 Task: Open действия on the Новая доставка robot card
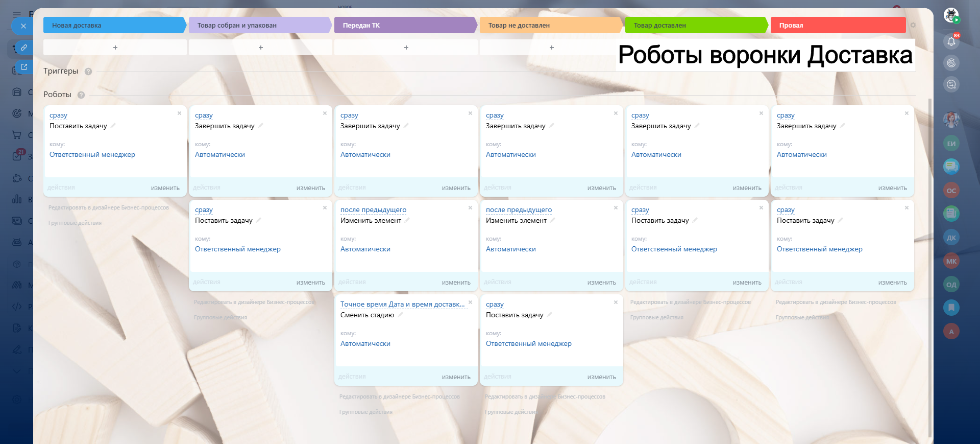tap(61, 188)
